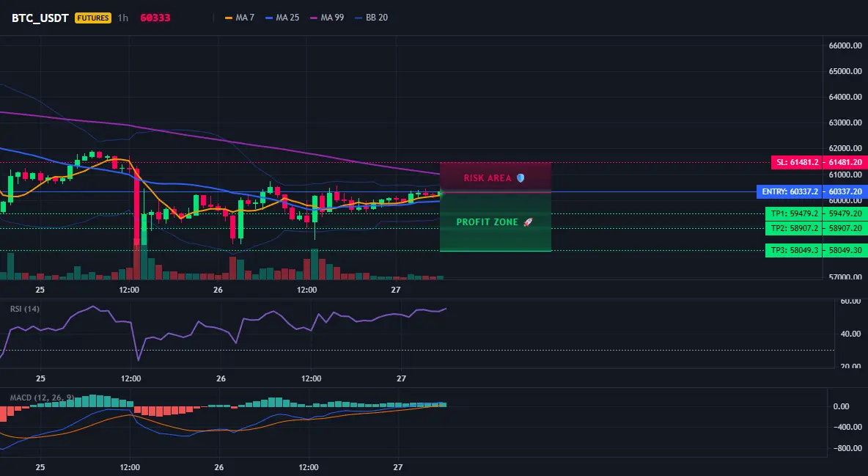
Task: Click the -400.00 MACD axis label
Action: click(847, 427)
